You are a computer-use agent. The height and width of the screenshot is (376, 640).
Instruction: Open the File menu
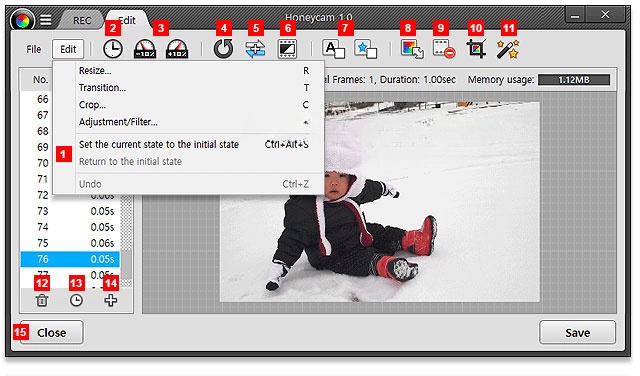[33, 49]
